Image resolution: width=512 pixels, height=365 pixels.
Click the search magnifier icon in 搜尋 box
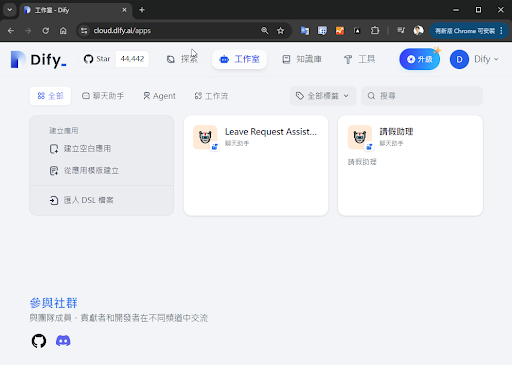(x=371, y=96)
